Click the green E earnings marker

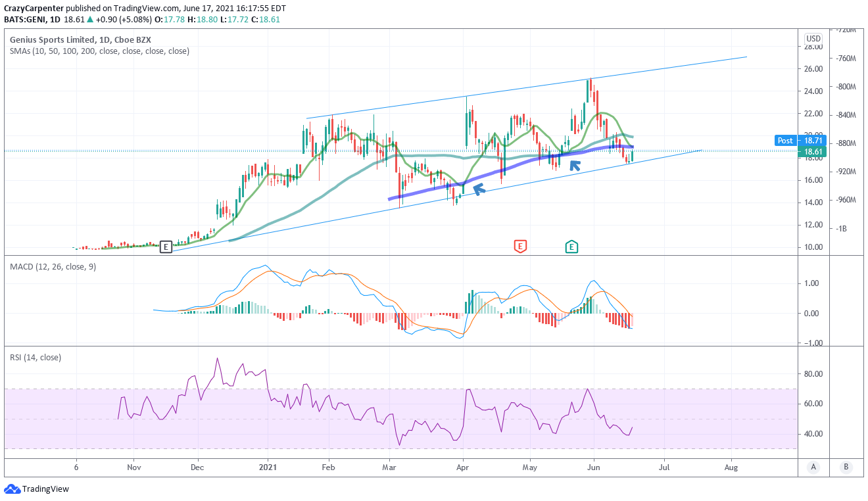point(571,247)
